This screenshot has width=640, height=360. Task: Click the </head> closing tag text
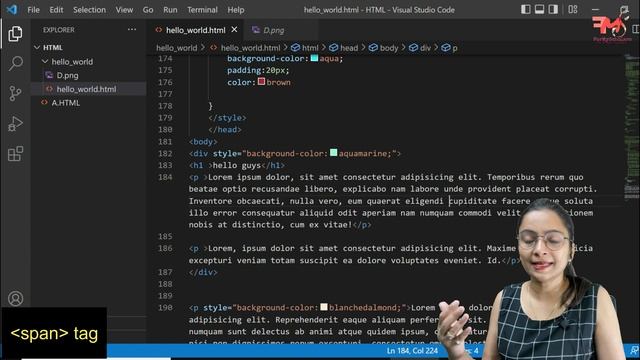point(225,130)
